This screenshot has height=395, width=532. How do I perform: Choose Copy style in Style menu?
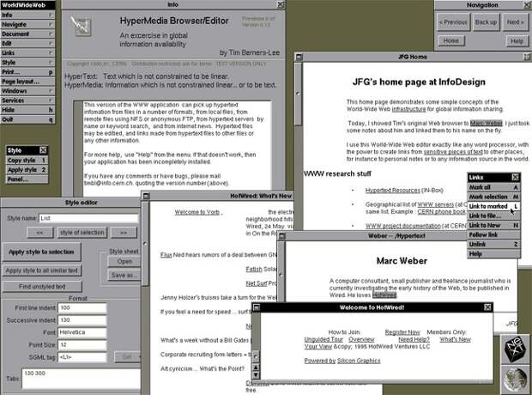(x=27, y=160)
